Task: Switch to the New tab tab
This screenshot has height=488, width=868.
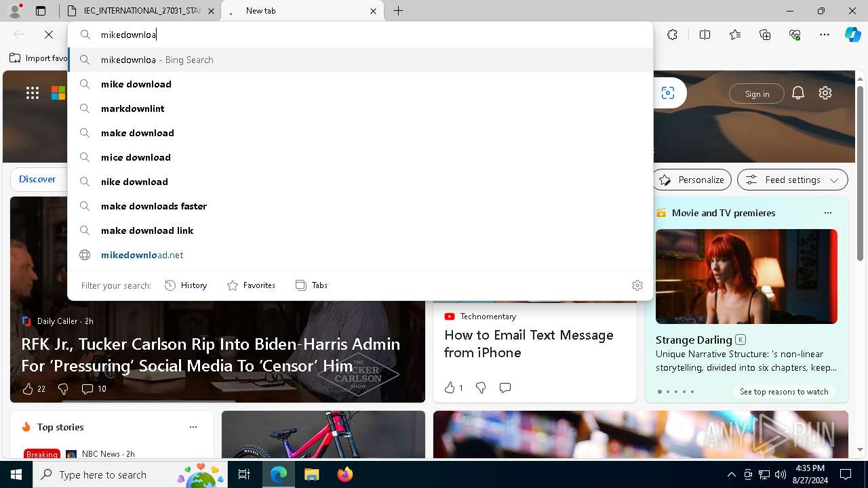Action: (302, 11)
